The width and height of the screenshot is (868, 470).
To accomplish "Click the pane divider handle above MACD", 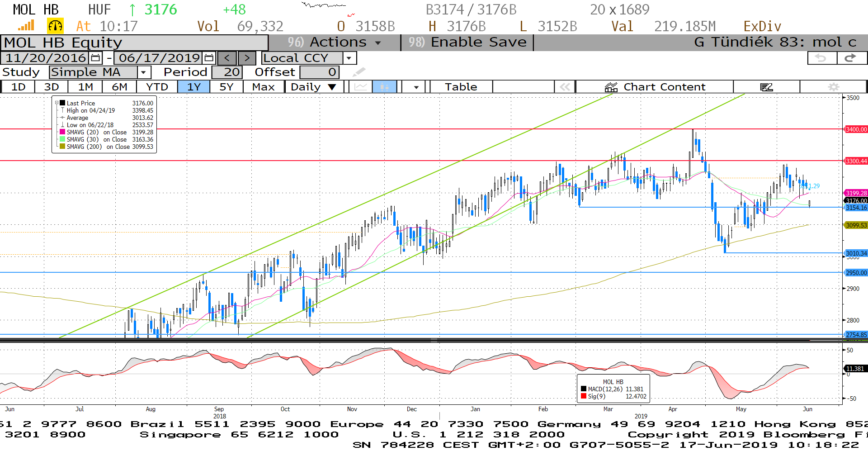I will pyautogui.click(x=434, y=340).
